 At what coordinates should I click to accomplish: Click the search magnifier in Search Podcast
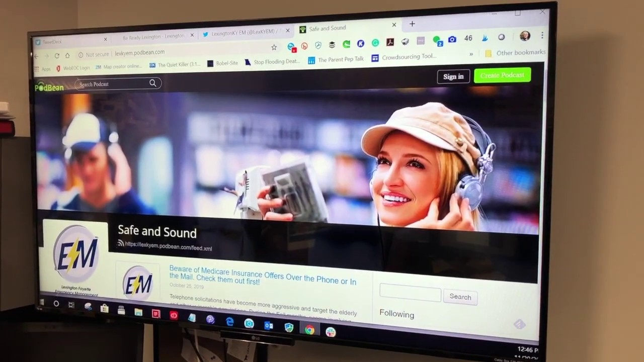click(153, 83)
